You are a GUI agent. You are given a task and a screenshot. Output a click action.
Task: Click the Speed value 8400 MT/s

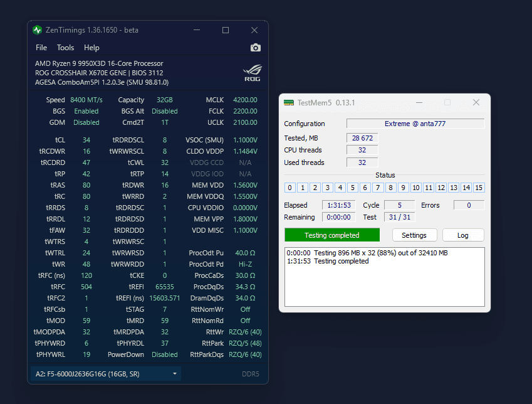[x=86, y=100]
